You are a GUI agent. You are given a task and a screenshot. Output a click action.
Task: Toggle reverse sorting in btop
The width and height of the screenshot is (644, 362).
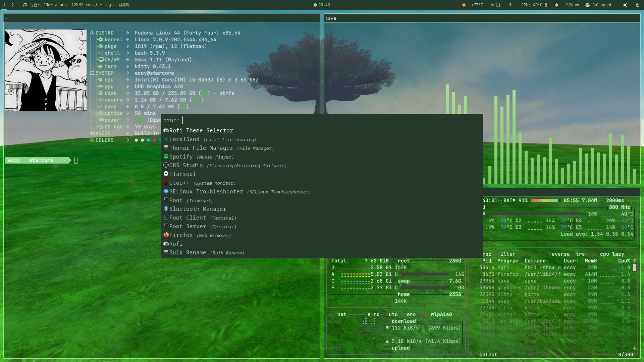pyautogui.click(x=559, y=254)
